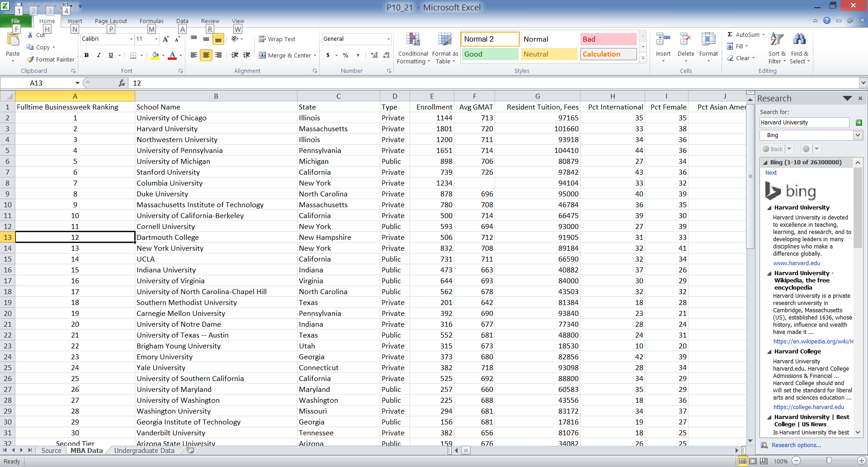Open the Harvard Wikipedia link
The height and width of the screenshot is (467, 868).
(813, 341)
